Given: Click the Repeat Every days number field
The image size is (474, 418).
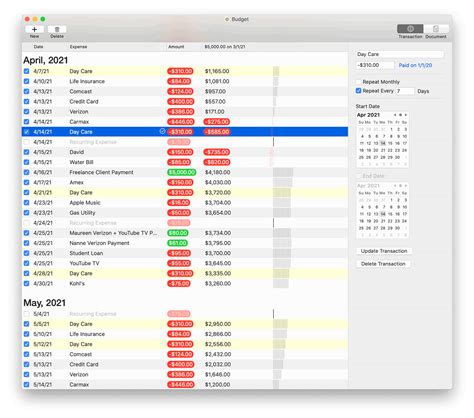Looking at the screenshot, I should [x=405, y=91].
